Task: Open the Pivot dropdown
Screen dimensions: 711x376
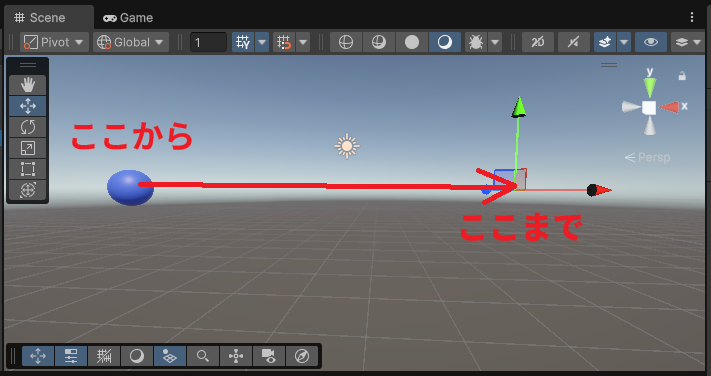Action: (x=54, y=42)
